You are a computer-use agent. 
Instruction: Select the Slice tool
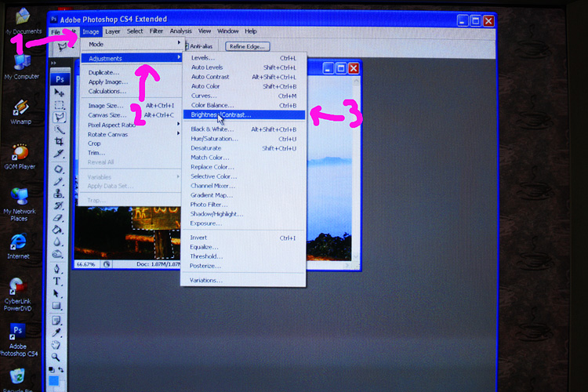click(x=59, y=154)
